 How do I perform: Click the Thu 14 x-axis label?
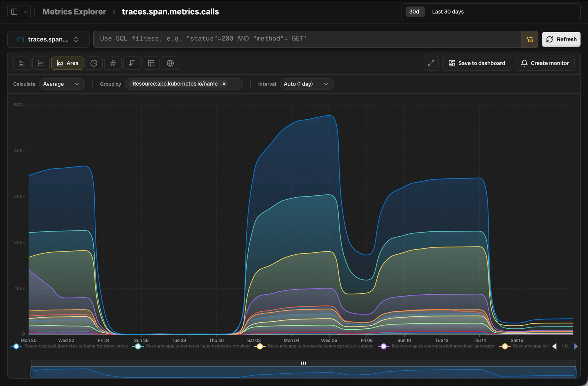(479, 340)
